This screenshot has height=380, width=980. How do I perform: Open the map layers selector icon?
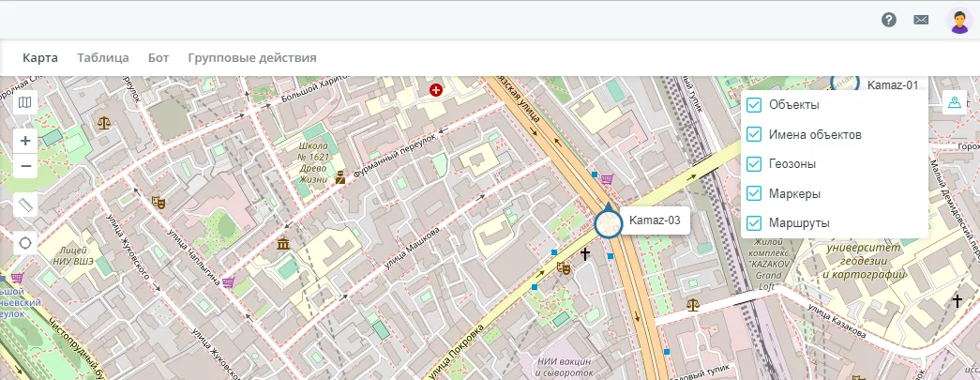[25, 102]
